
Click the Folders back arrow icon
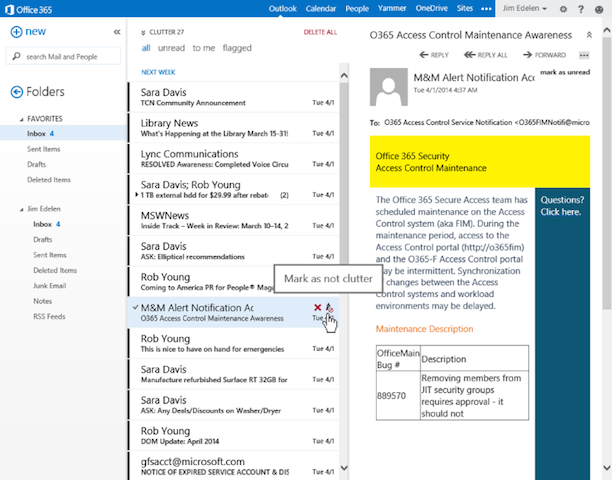tap(17, 92)
